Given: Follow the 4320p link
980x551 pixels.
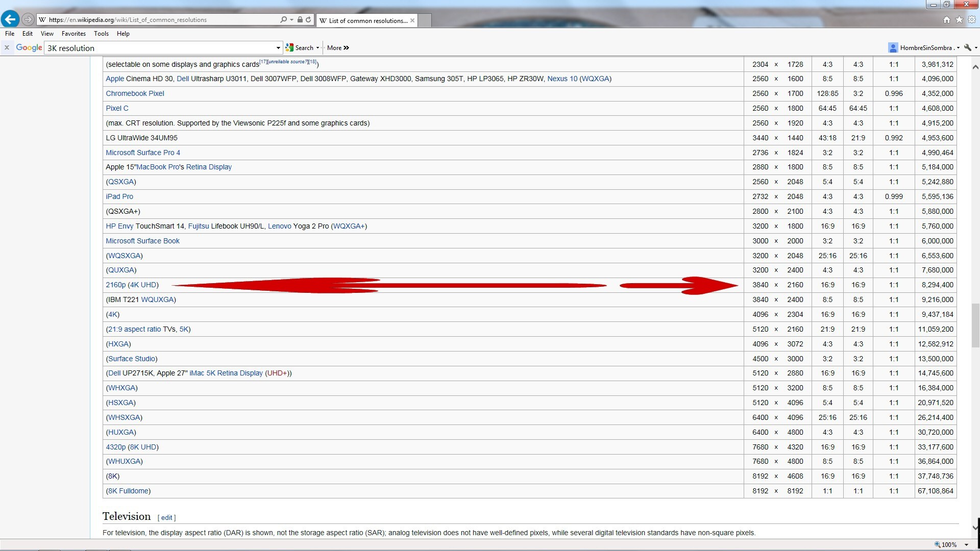Looking at the screenshot, I should tap(115, 447).
